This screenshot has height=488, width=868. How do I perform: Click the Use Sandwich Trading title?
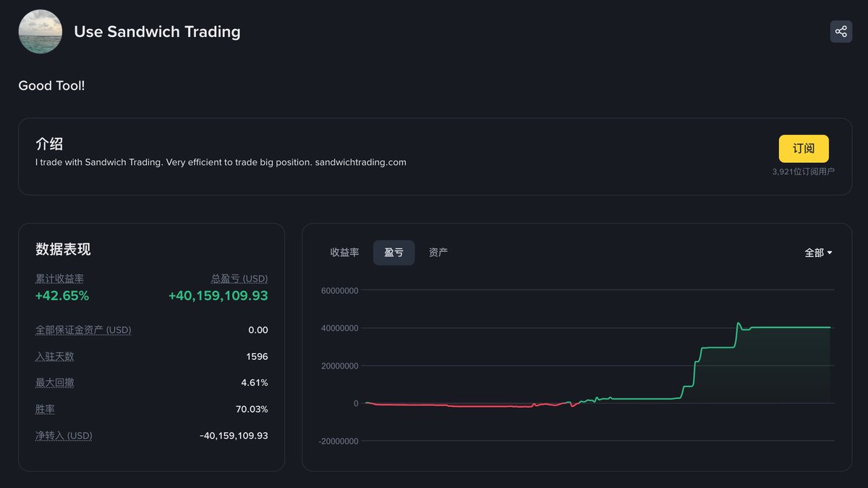point(157,32)
